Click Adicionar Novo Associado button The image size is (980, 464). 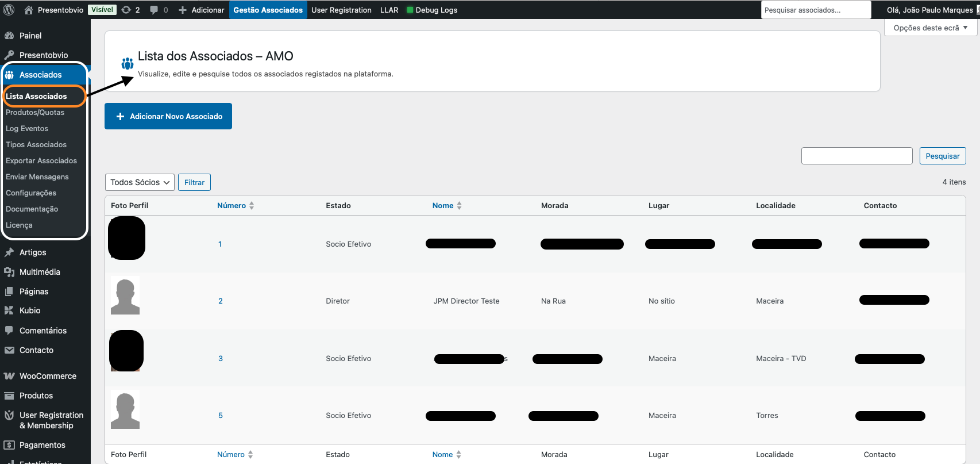click(x=168, y=116)
